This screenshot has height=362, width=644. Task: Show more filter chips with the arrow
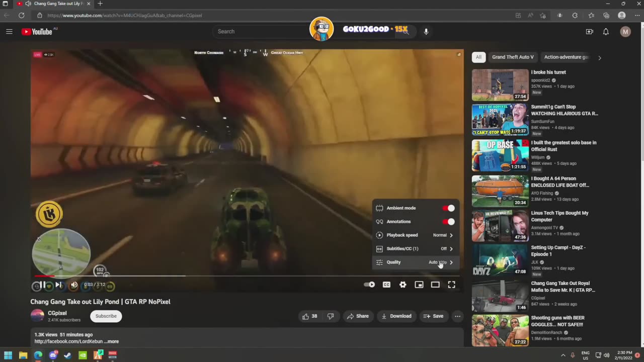(599, 58)
